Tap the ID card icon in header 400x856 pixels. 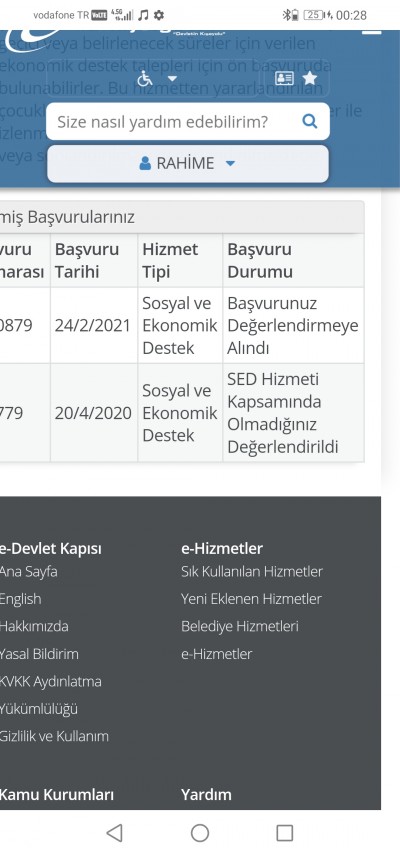tap(284, 78)
